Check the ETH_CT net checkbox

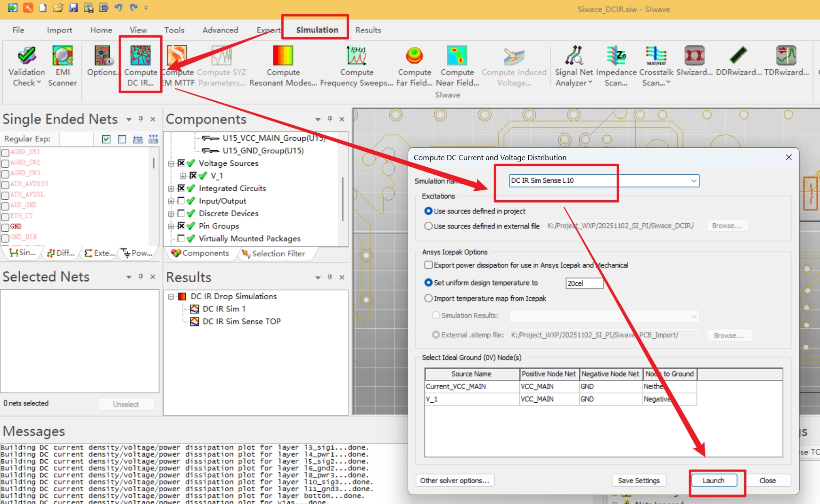5,217
